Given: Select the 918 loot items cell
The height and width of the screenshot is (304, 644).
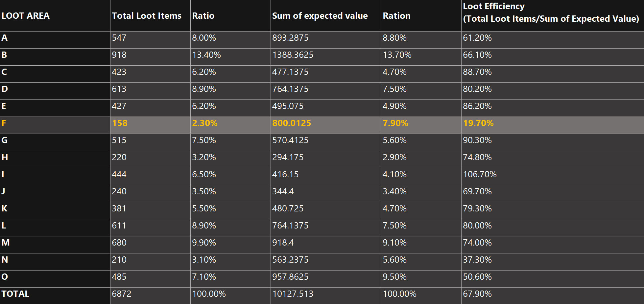Looking at the screenshot, I should coord(119,55).
